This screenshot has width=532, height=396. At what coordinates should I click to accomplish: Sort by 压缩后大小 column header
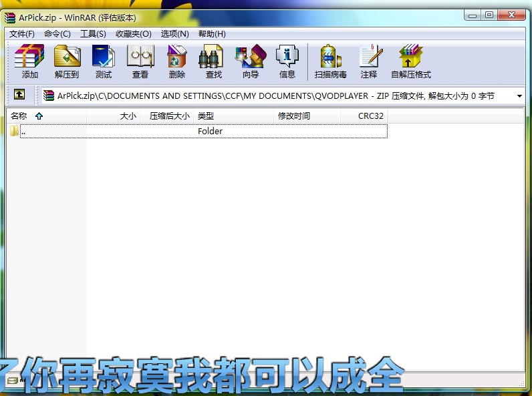[167, 116]
